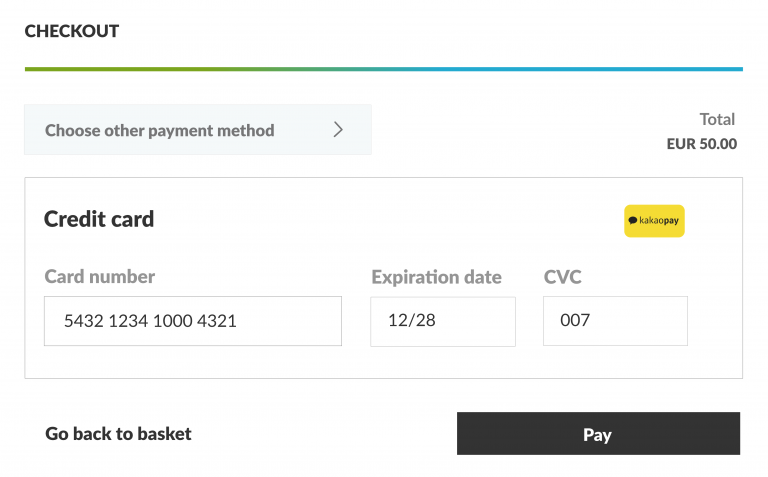Click the speech bubble icon in kakaopay logo

tap(633, 221)
